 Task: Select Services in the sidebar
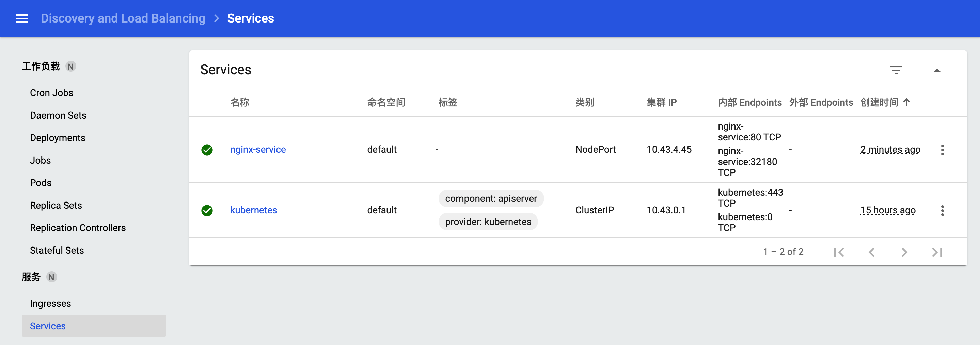94,326
